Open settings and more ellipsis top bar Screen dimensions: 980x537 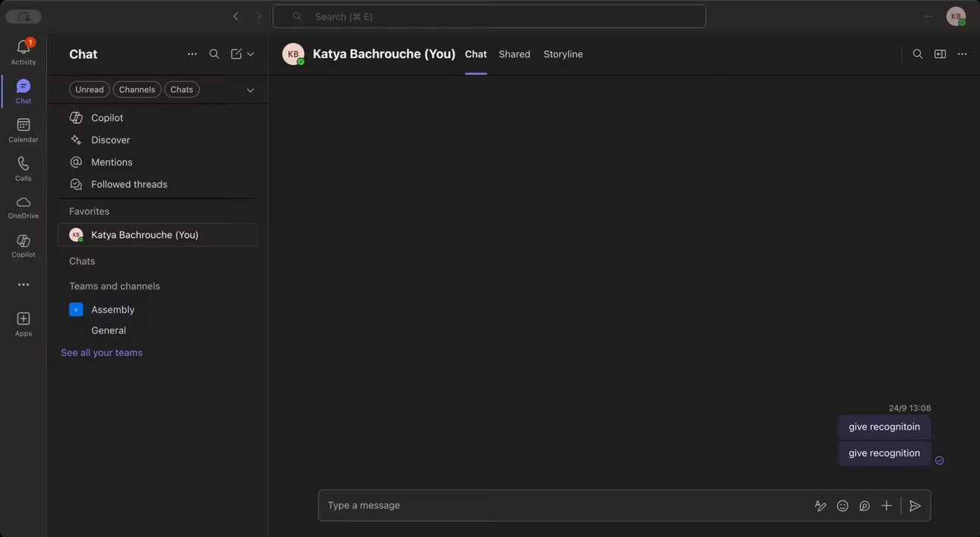coord(928,16)
